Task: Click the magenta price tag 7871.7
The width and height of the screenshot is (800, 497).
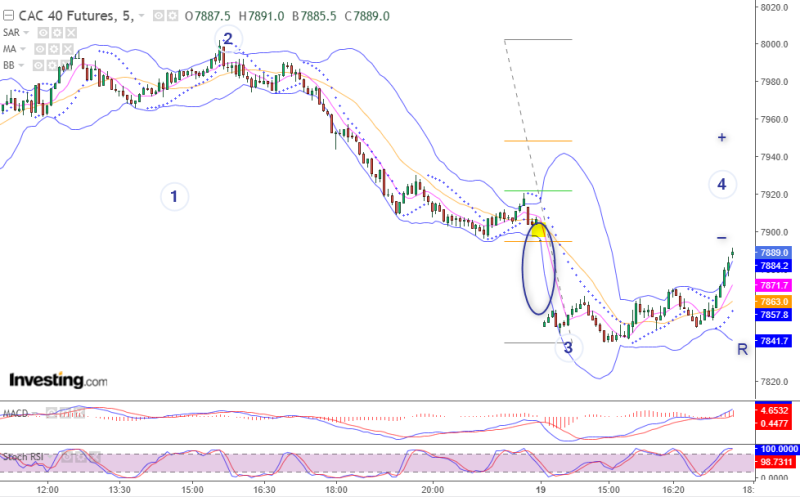Action: [773, 285]
